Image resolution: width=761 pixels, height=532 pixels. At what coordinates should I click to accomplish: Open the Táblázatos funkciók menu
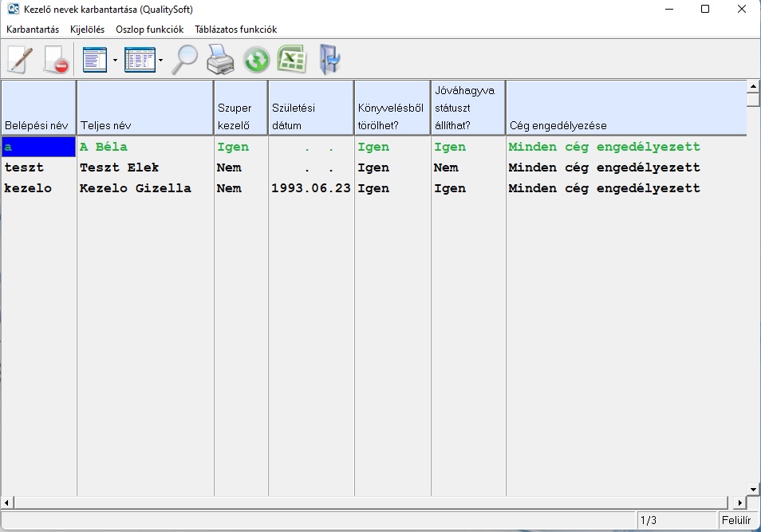pyautogui.click(x=235, y=30)
